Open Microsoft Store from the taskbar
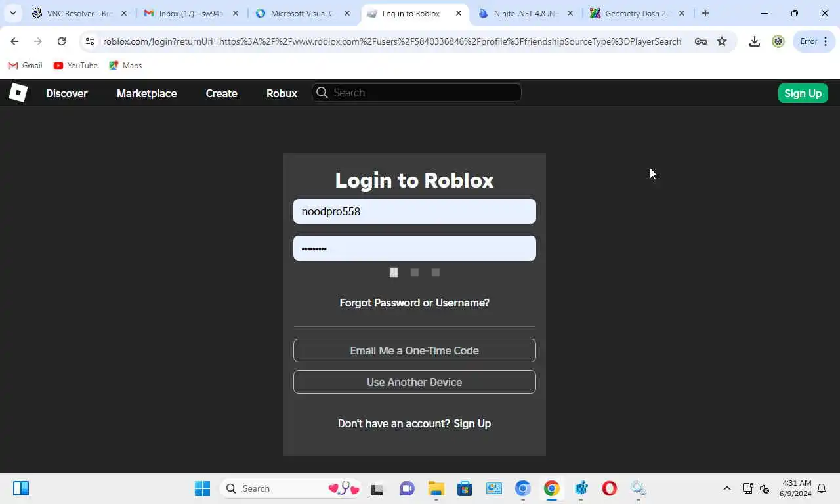This screenshot has height=504, width=840. [x=465, y=488]
